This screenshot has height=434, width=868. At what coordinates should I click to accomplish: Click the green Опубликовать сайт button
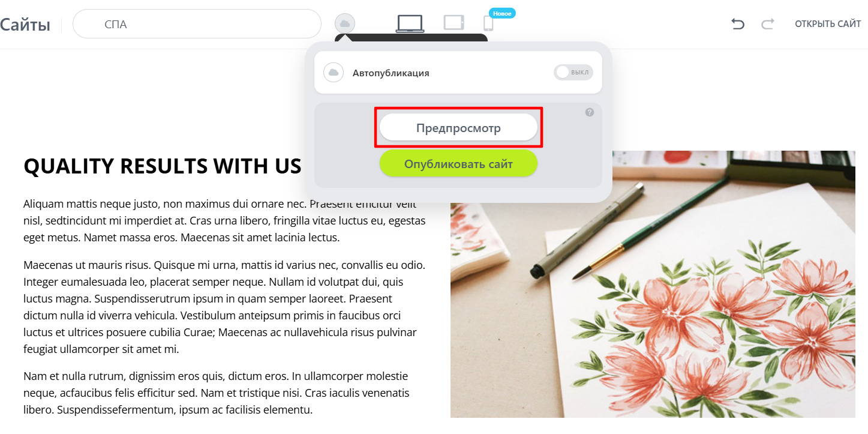pos(458,163)
